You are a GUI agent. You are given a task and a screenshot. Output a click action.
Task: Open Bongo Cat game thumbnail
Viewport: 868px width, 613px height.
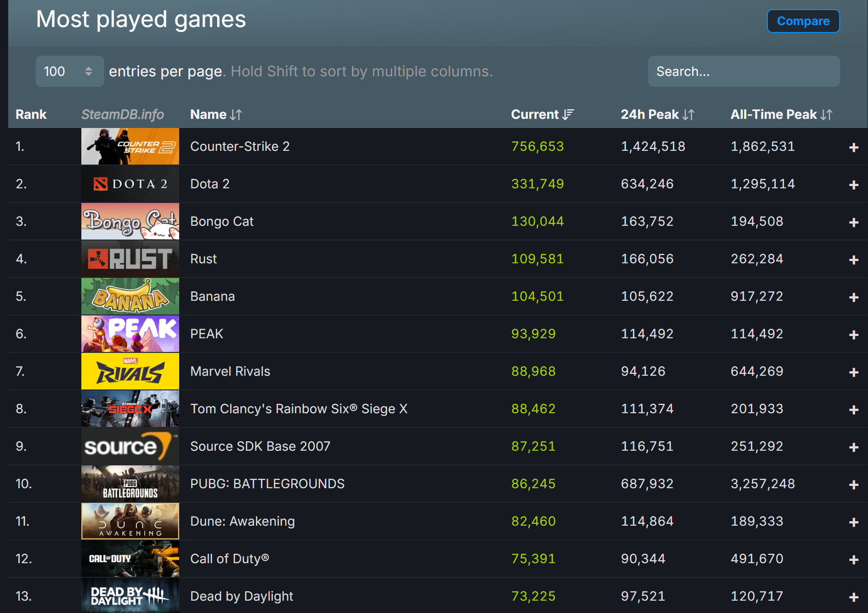tap(130, 221)
